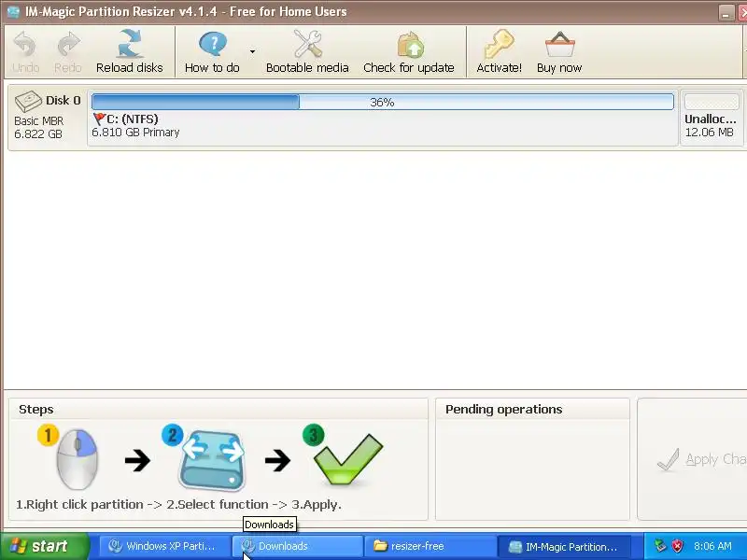Click the disk resize icon for step 2
Viewport: 747px width, 560px height.
[x=213, y=459]
